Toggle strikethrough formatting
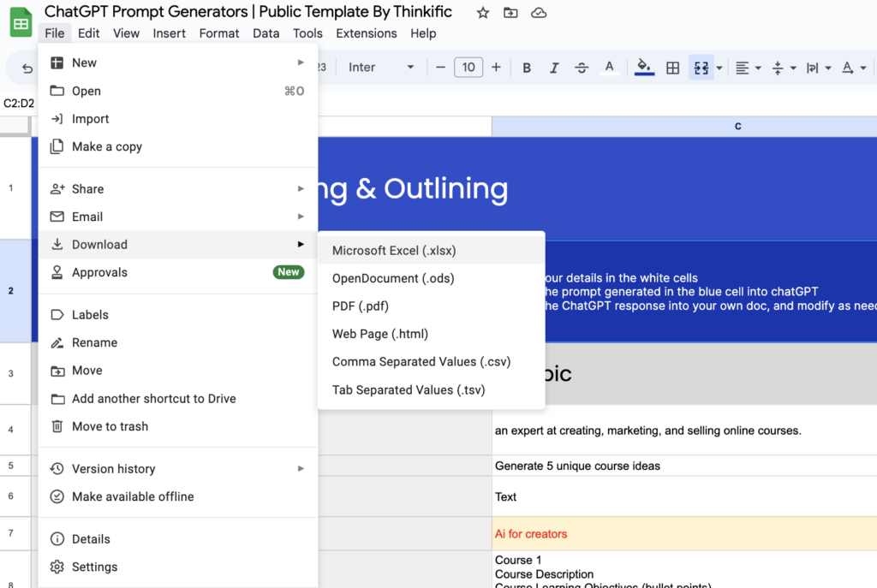 click(582, 68)
